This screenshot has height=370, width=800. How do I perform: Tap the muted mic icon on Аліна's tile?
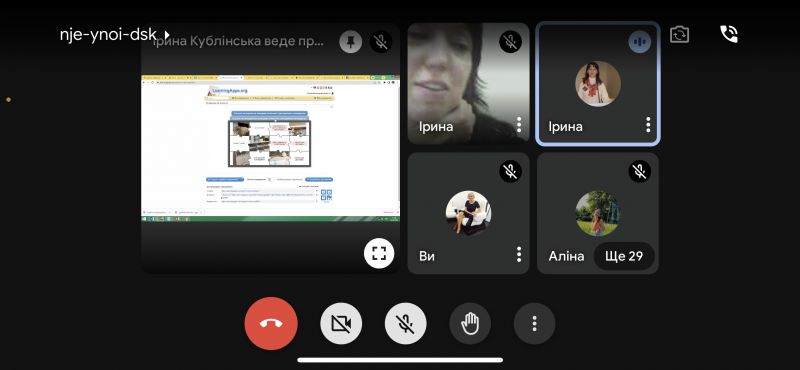[x=639, y=171]
